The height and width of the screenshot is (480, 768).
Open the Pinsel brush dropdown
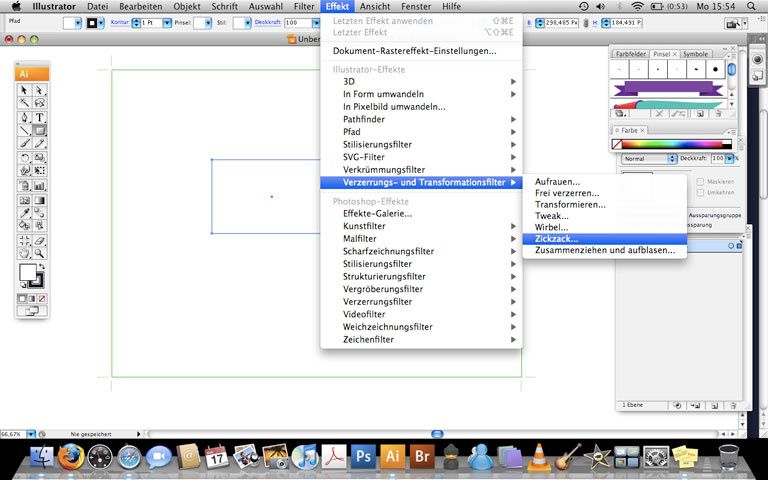pyautogui.click(x=208, y=23)
